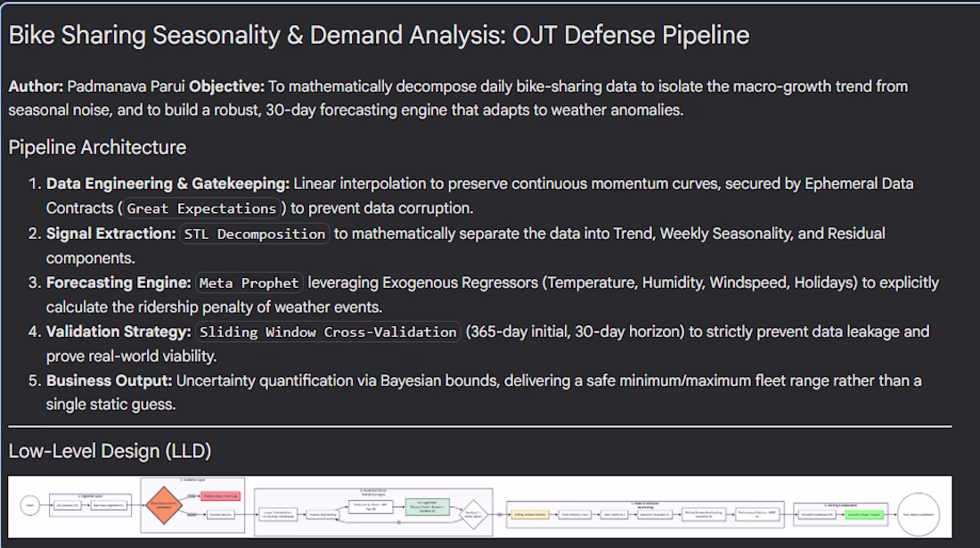Click the bold 'Objective:' label
Viewport: 980px width, 548px height.
[x=227, y=86]
